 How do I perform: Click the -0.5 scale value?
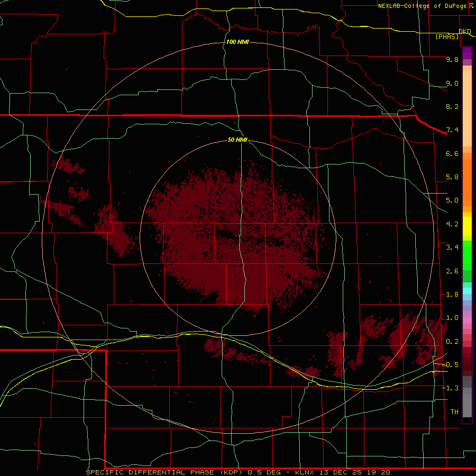tap(450, 365)
